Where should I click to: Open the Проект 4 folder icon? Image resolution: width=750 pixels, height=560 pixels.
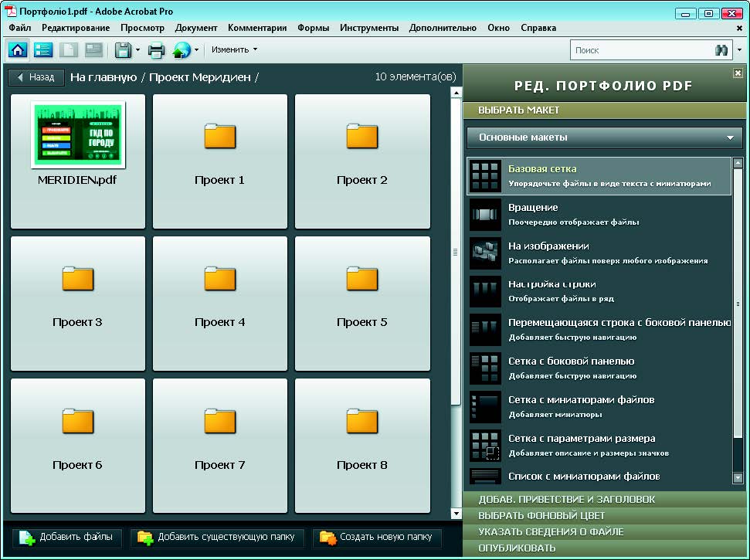coord(220,278)
